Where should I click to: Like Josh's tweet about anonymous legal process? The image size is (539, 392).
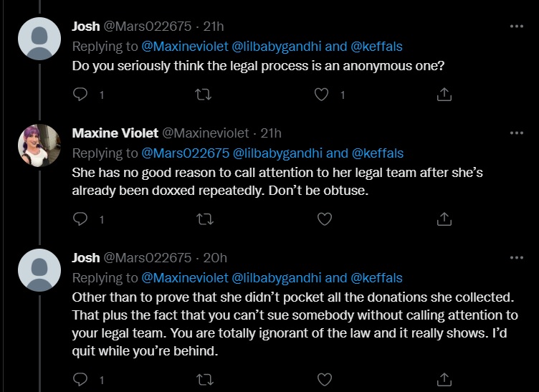321,95
